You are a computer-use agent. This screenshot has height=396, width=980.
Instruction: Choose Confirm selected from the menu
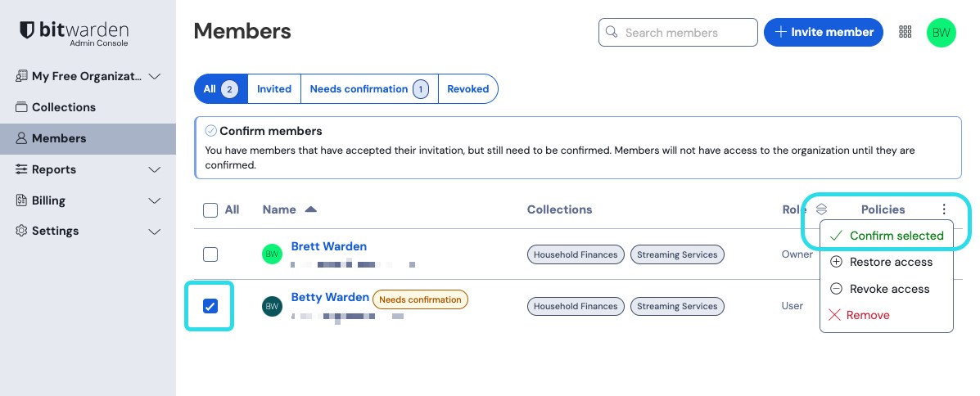click(887, 236)
